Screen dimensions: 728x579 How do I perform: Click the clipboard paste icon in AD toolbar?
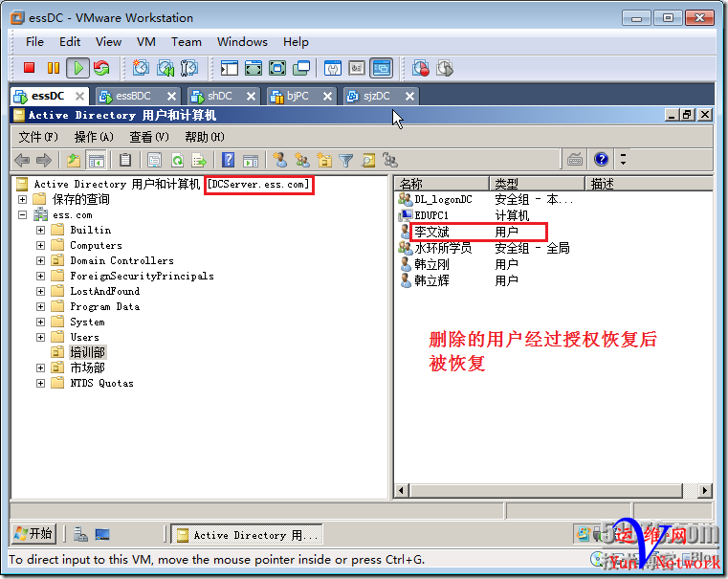125,161
